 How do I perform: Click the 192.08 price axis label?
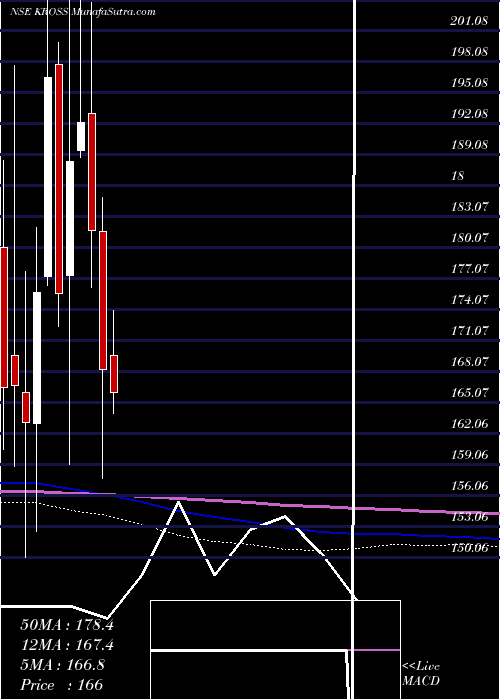click(x=468, y=114)
